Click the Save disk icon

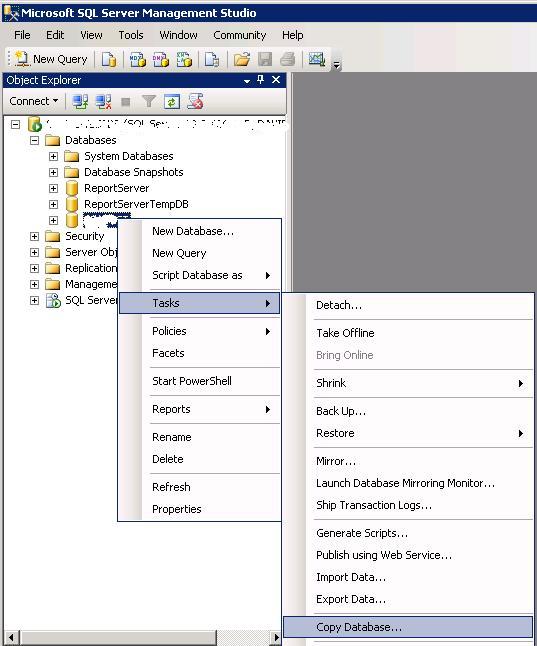pyautogui.click(x=265, y=59)
